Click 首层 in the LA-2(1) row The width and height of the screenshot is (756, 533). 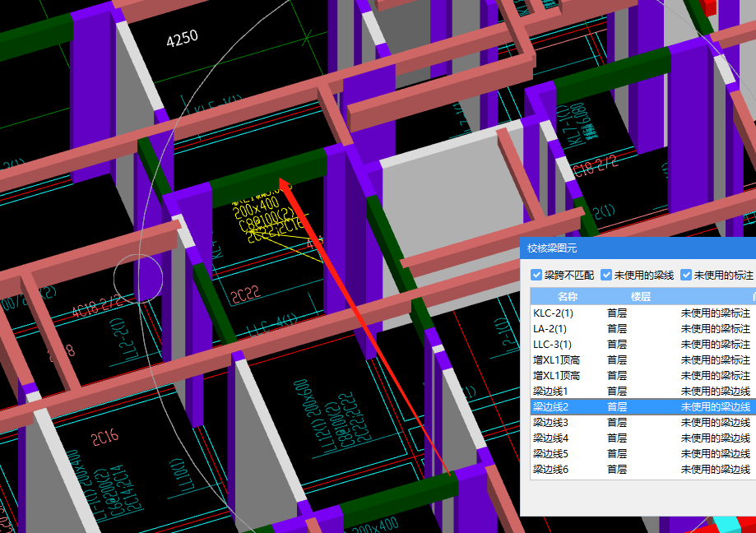pyautogui.click(x=617, y=329)
